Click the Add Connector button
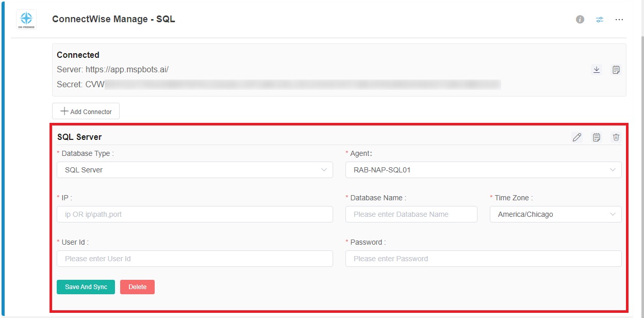The image size is (644, 318). pos(86,112)
